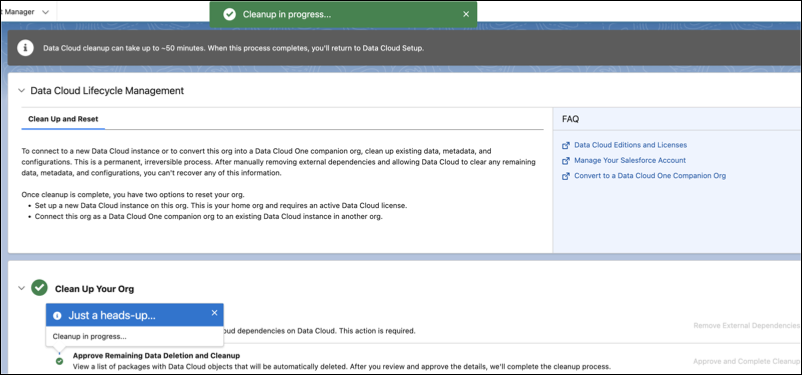Click the Clean Up Your Org heading text
This screenshot has width=802, height=375.
(x=95, y=289)
